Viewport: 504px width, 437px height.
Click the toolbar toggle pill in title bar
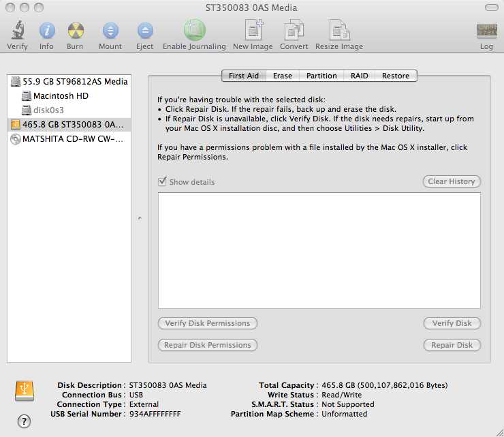point(492,7)
